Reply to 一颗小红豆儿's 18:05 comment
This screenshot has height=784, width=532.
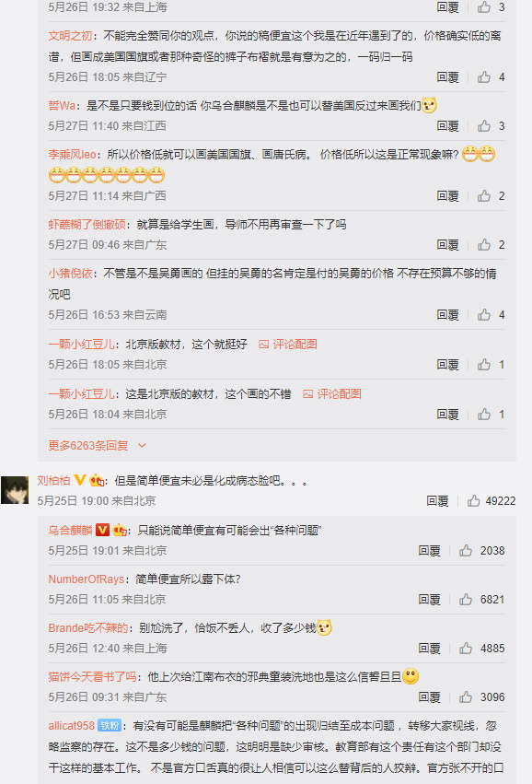(x=447, y=365)
